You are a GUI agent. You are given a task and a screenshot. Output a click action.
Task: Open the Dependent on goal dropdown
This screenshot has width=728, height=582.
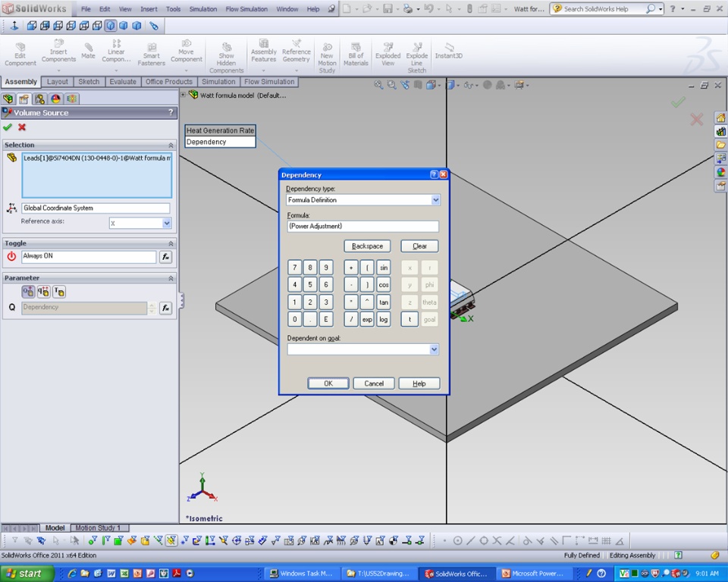click(434, 349)
